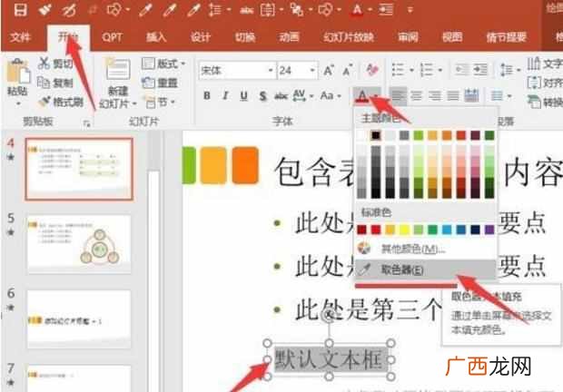Pick the dark red standard color swatch

[x=361, y=230]
